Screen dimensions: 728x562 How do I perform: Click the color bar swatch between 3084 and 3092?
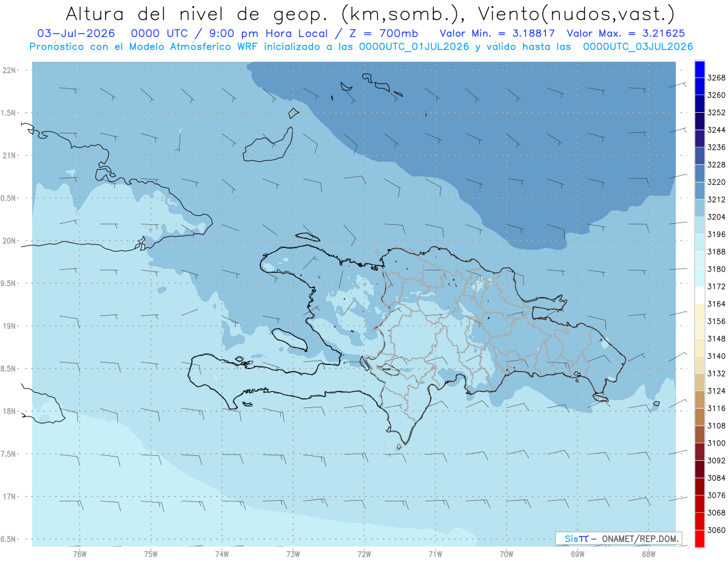699,469
